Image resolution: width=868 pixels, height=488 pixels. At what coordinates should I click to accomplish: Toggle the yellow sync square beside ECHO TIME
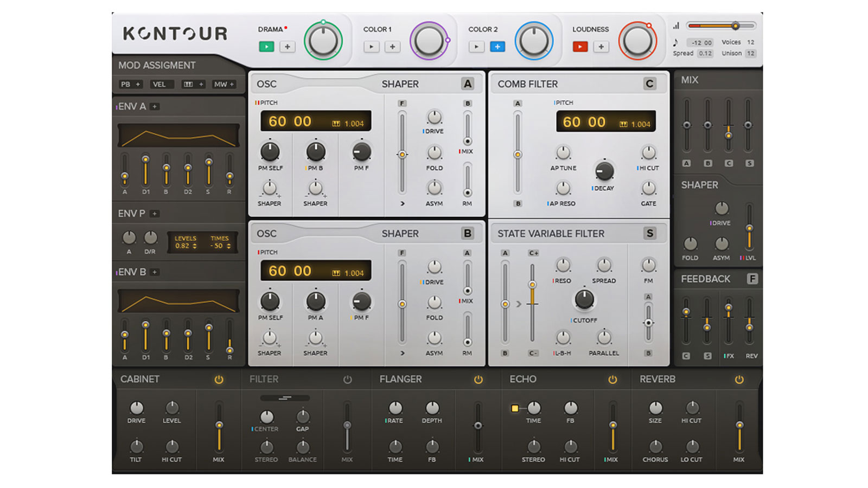tap(515, 408)
